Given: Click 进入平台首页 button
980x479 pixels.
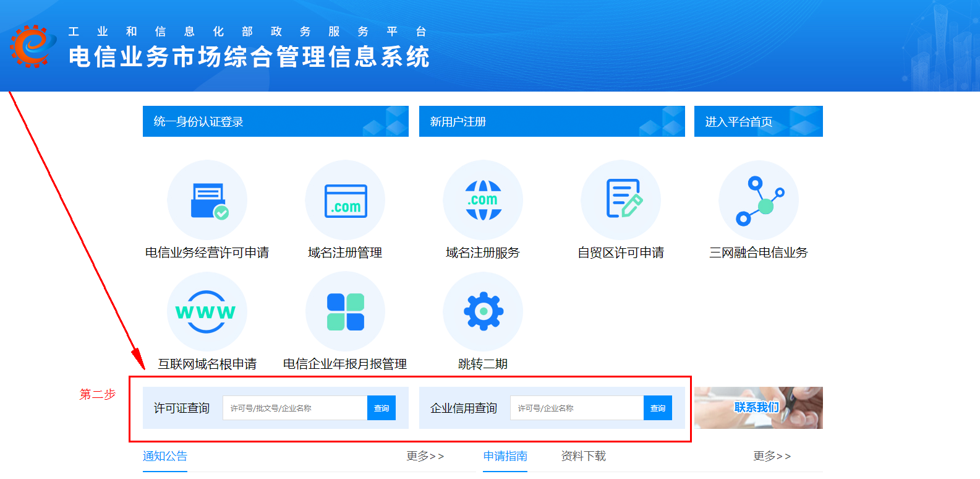Looking at the screenshot, I should pyautogui.click(x=759, y=121).
